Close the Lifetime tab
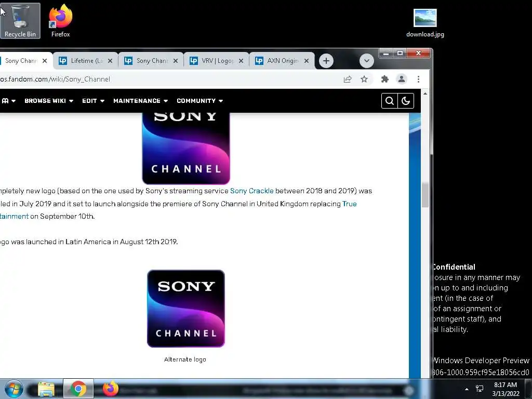This screenshot has height=399, width=532. [x=110, y=61]
